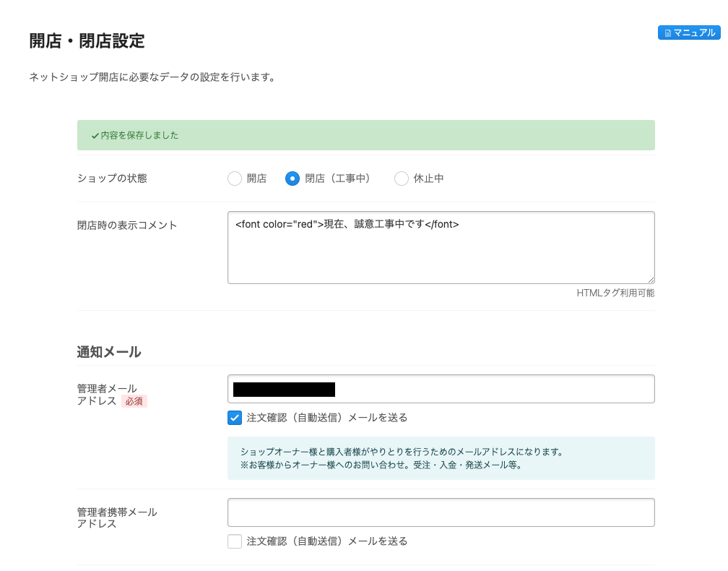Click the textarea resize handle
Viewport: 728px width, 571px height.
pyautogui.click(x=651, y=280)
